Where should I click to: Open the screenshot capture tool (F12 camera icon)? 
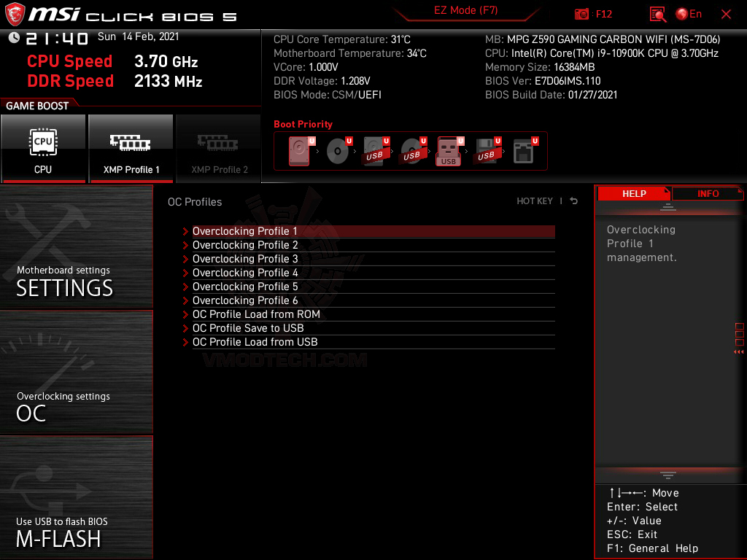point(581,14)
